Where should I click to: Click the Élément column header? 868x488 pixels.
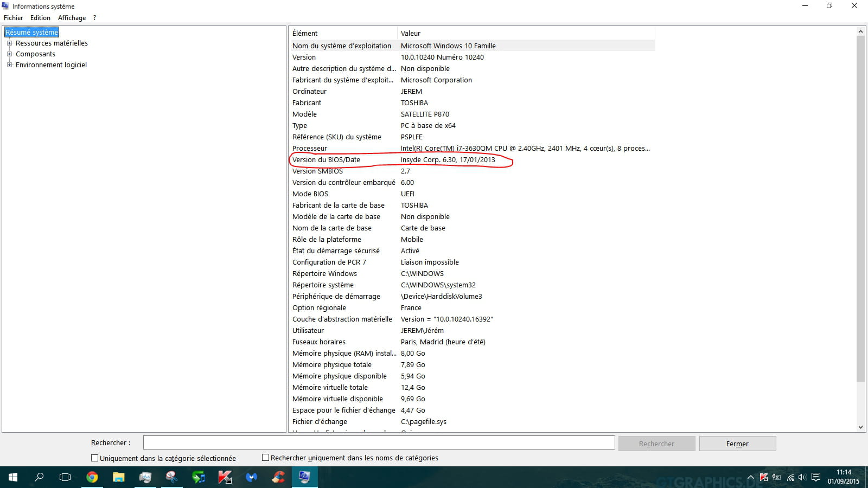pos(343,33)
